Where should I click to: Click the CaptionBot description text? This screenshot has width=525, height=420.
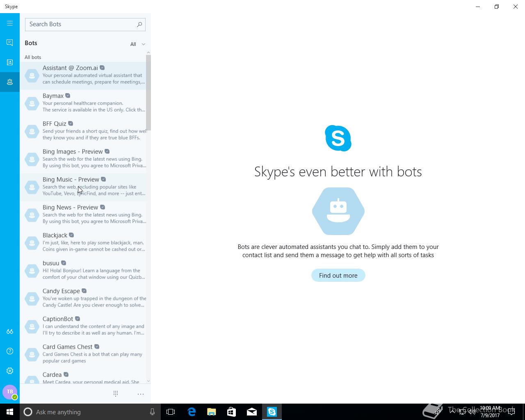(94, 330)
